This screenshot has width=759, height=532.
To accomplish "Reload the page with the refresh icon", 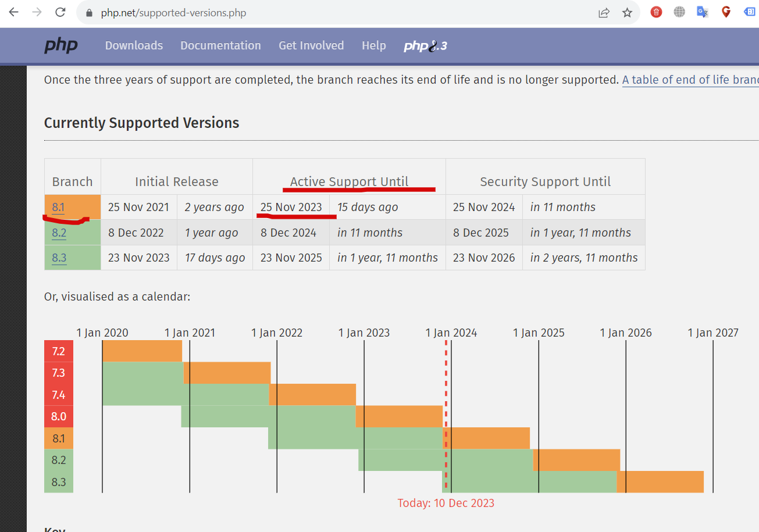I will pyautogui.click(x=60, y=12).
